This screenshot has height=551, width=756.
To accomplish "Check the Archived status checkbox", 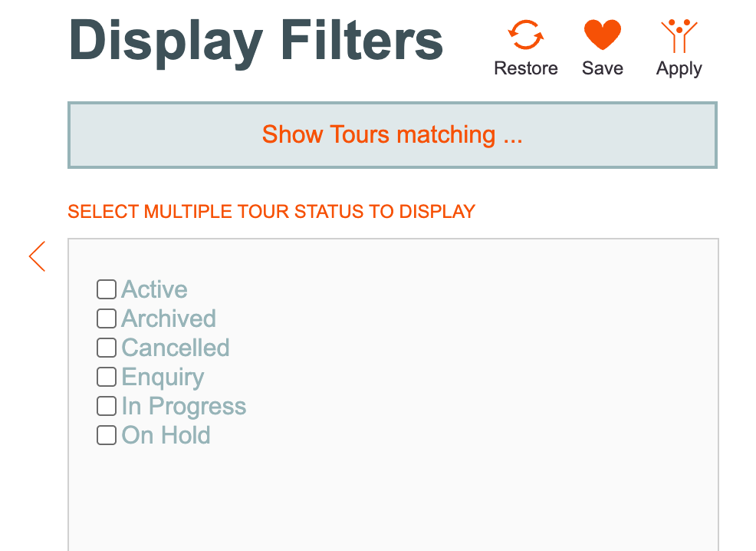I will click(107, 318).
